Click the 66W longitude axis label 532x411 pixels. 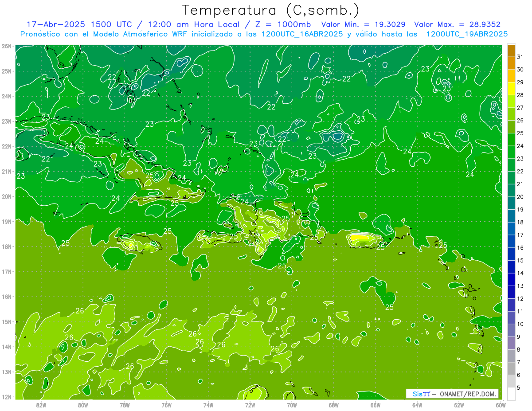[375, 405]
